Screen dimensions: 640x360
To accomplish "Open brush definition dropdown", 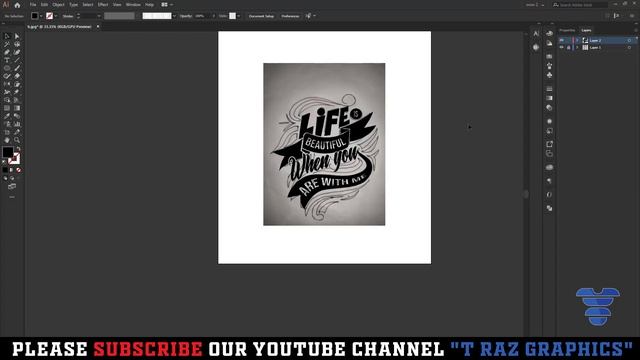I will (174, 16).
